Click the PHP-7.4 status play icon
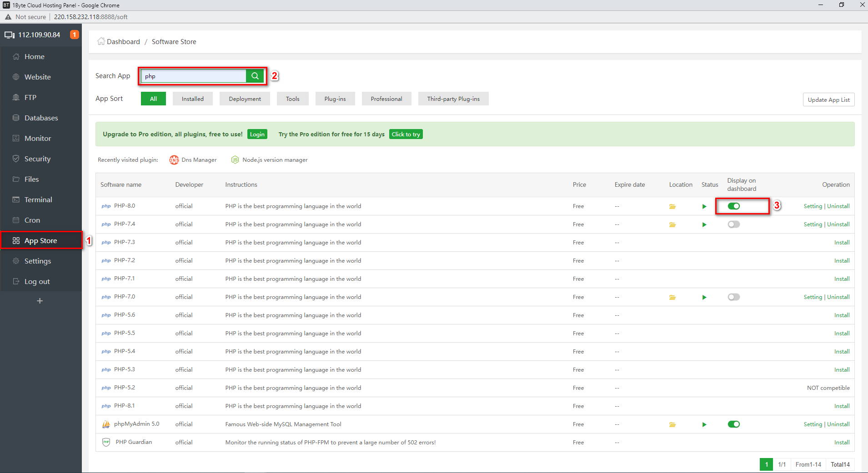Image resolution: width=868 pixels, height=473 pixels. click(704, 224)
